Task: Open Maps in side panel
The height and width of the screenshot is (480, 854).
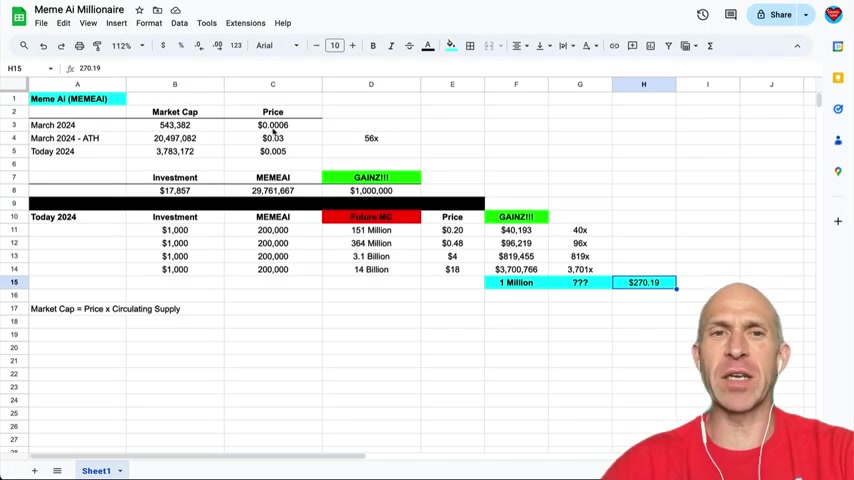Action: pos(838,172)
